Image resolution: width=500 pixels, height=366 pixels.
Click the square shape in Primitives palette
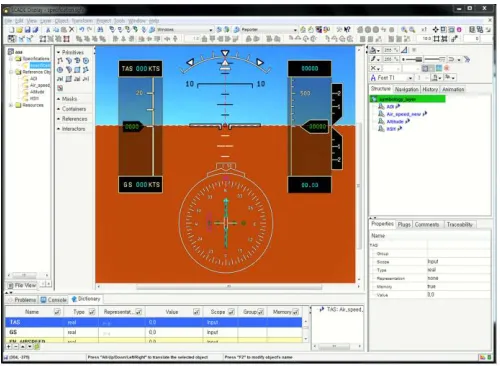(x=77, y=70)
